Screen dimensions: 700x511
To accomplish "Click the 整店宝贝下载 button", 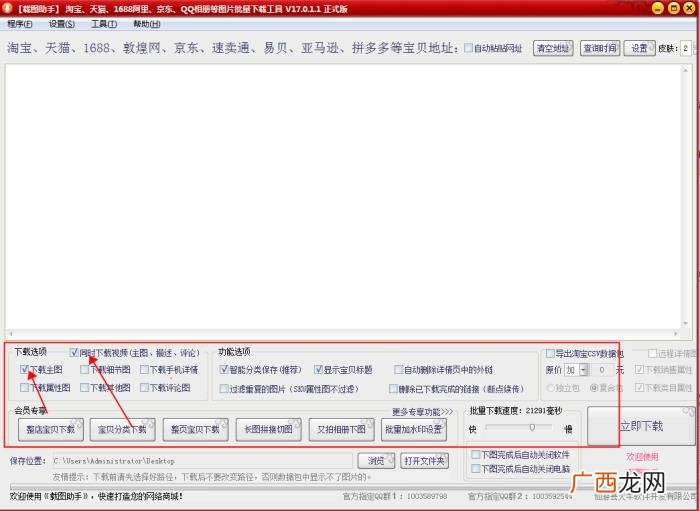I will [51, 429].
